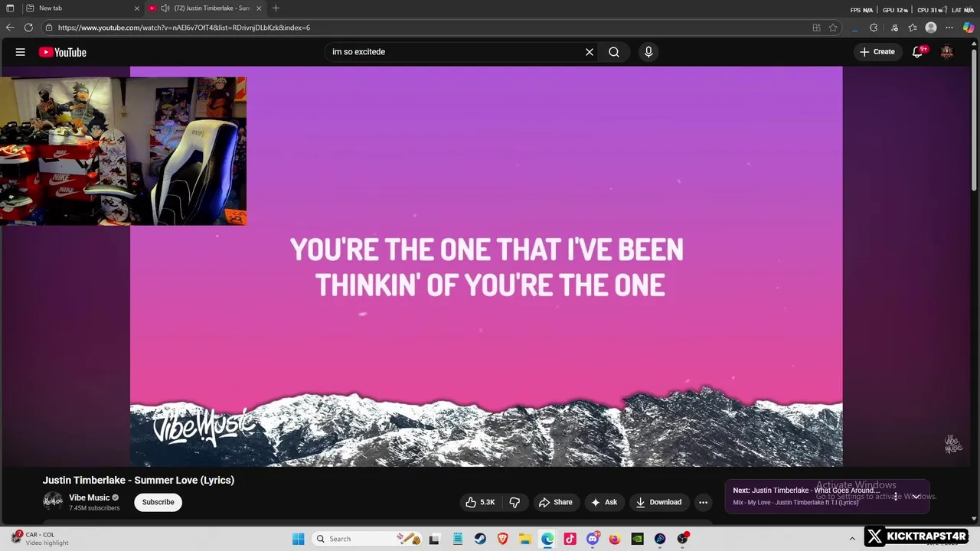This screenshot has height=551, width=980.
Task: Click the '7.45M subscribers' text
Action: [x=94, y=508]
